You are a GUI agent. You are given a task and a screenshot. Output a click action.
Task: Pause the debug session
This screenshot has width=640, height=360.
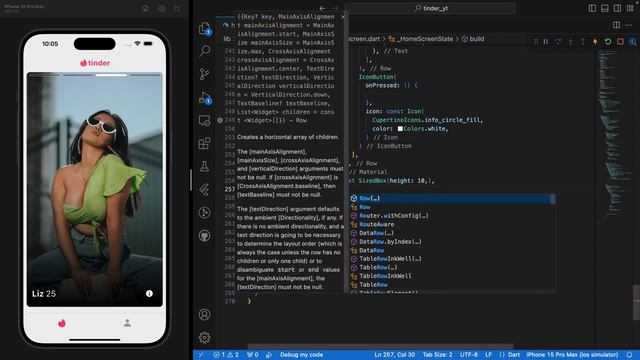pyautogui.click(x=546, y=42)
